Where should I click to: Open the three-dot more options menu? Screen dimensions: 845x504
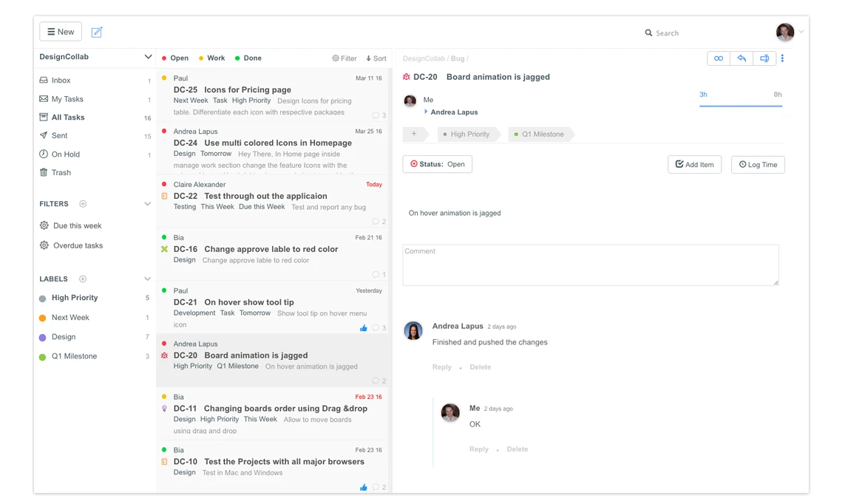(783, 58)
